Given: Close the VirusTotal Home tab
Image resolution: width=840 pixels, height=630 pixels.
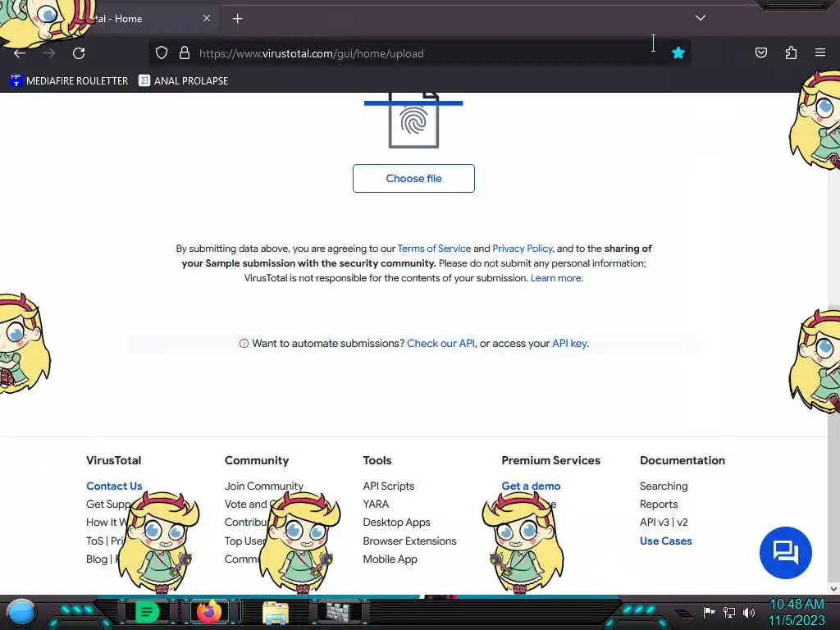Looking at the screenshot, I should point(207,18).
